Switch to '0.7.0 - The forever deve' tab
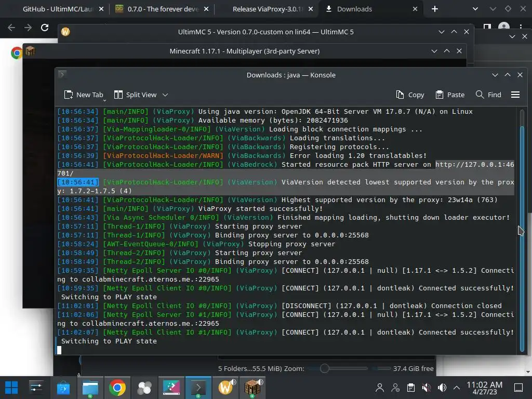 pos(163,9)
